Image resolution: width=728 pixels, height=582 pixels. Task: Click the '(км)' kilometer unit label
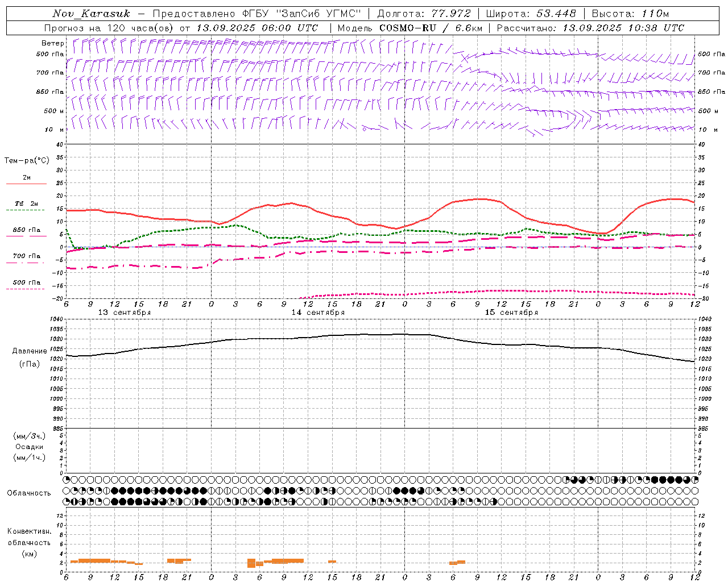[x=29, y=554]
